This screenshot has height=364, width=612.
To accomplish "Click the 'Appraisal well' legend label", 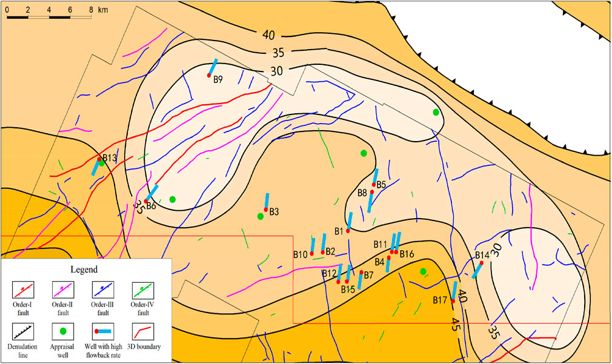I will click(x=63, y=351).
